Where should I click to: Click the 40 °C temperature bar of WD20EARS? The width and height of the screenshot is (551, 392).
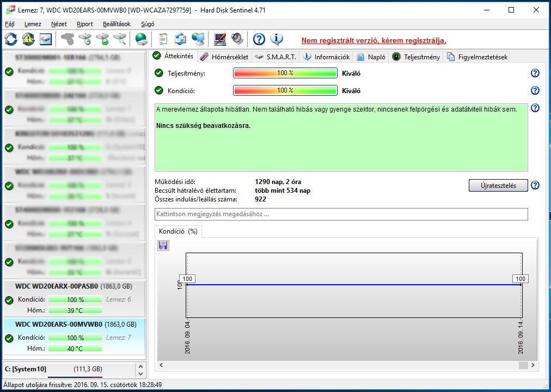75,349
